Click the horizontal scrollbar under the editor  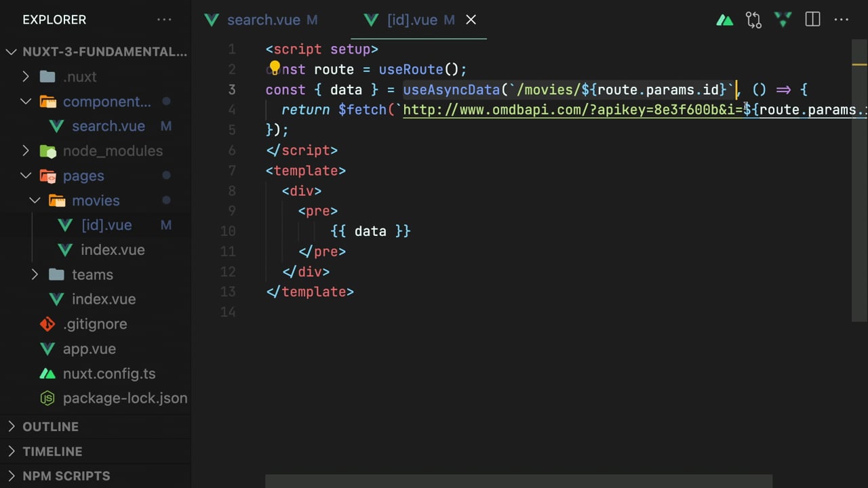[518, 481]
